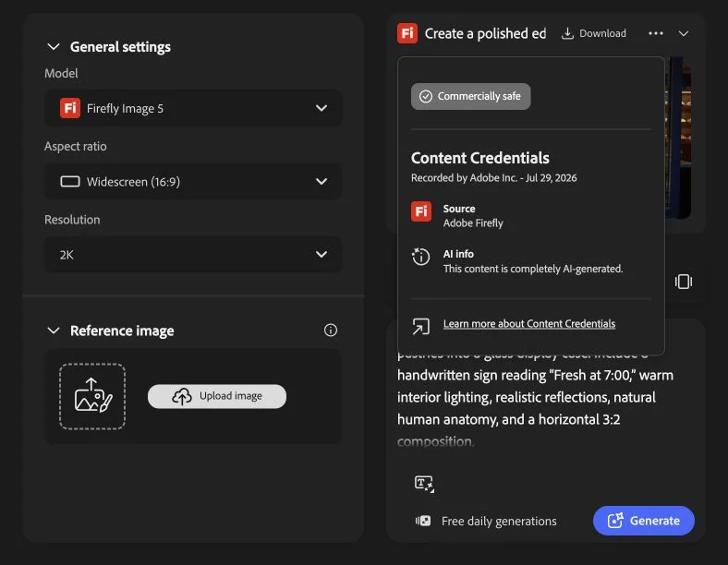Click the Firefly icon in model dropdown
This screenshot has height=565, width=728.
[x=70, y=108]
